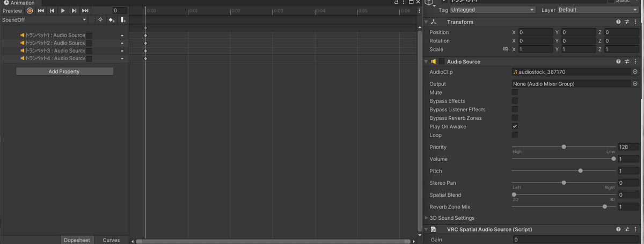Open the Tag dropdown showing Untagged
Viewport: 644px width, 244px height.
[x=493, y=10]
